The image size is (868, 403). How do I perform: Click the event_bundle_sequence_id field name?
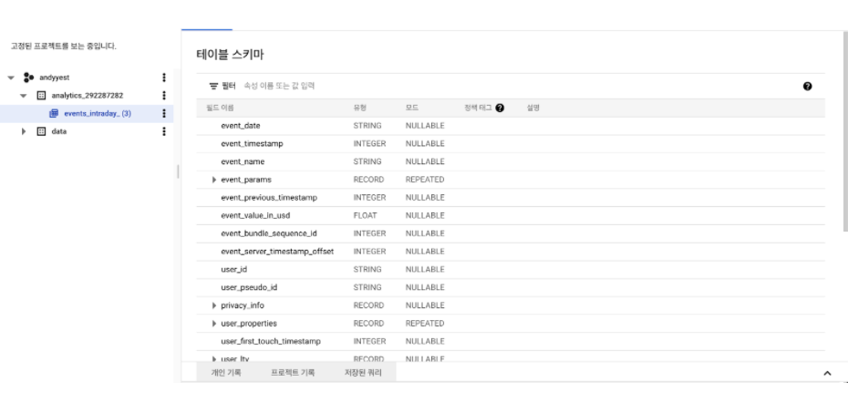268,233
